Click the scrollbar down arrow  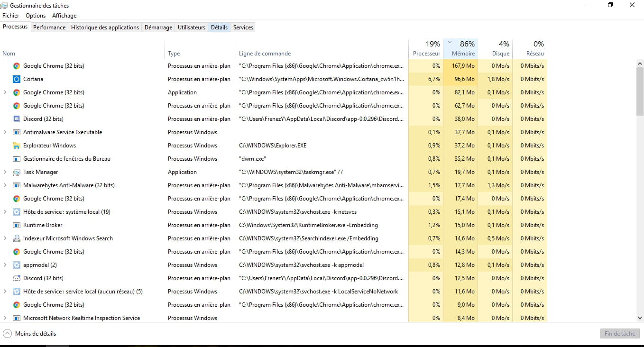(x=640, y=318)
